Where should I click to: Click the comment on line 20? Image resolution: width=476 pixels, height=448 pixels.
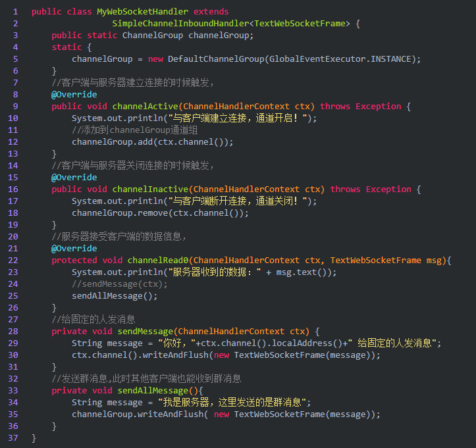(119, 237)
